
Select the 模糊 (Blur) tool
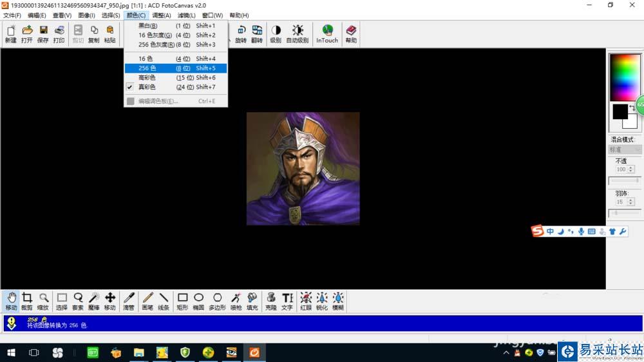pyautogui.click(x=337, y=301)
